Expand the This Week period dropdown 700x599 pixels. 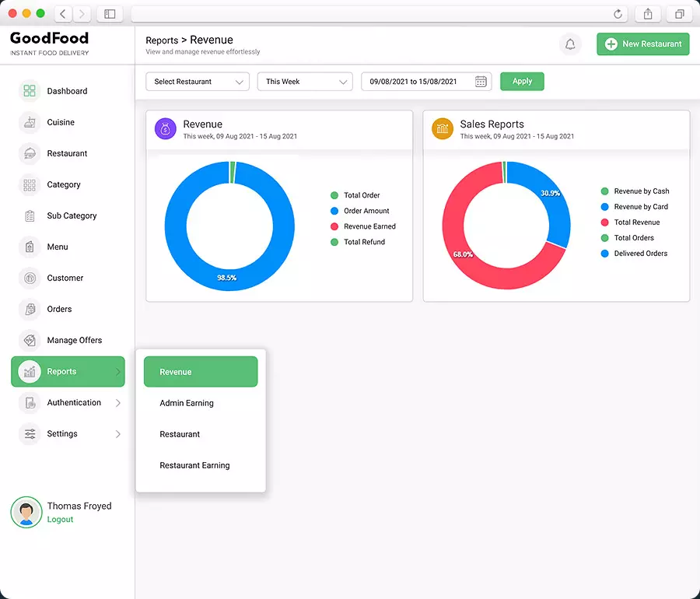point(305,82)
